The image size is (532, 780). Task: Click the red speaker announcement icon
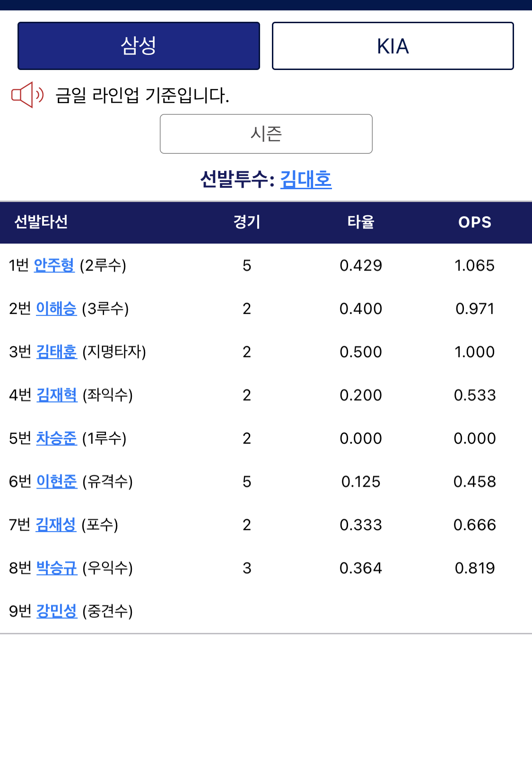click(27, 95)
